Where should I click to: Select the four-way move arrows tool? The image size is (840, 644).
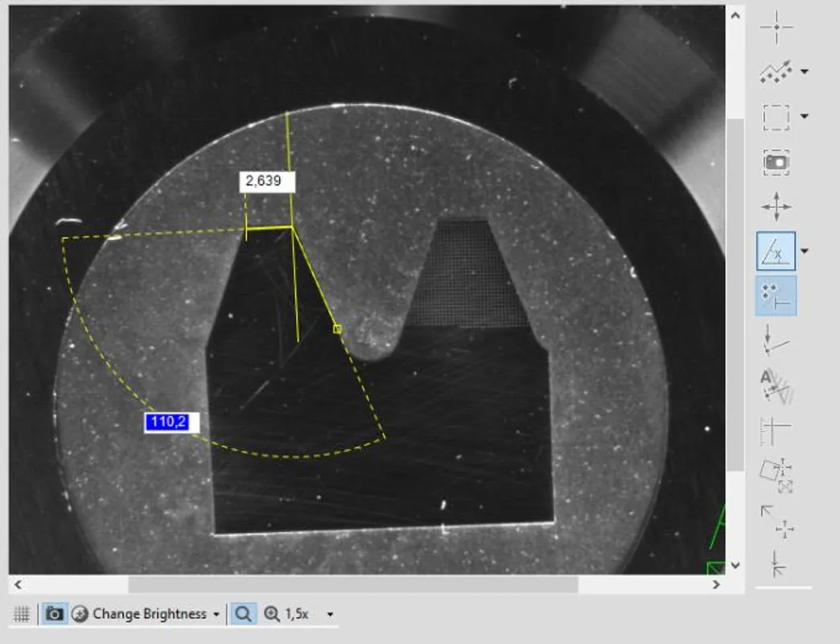pyautogui.click(x=776, y=206)
